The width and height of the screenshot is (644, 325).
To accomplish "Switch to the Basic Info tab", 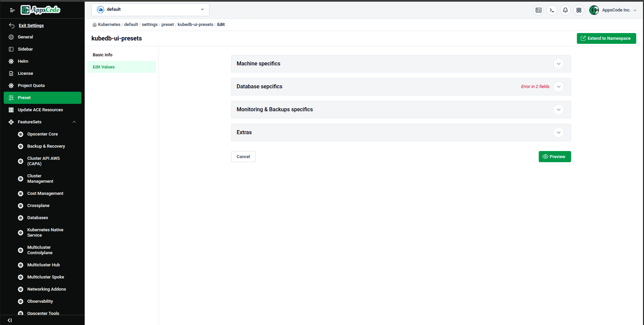I will pos(103,55).
